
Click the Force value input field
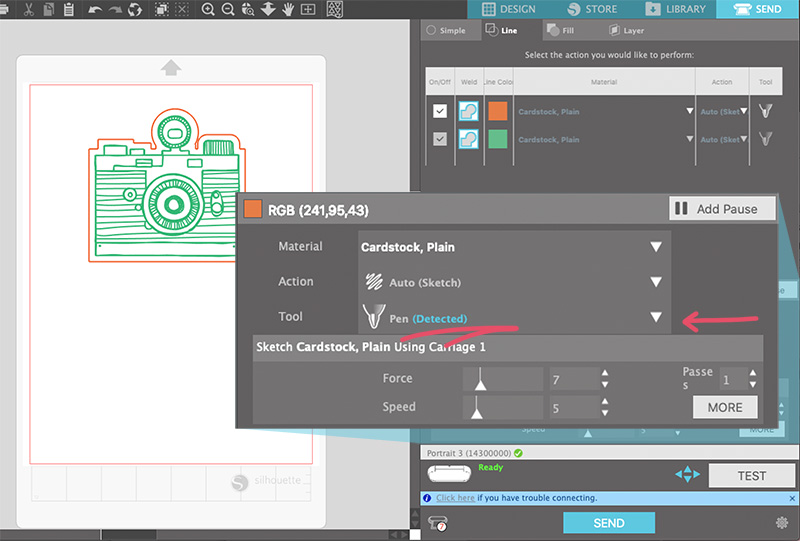[x=573, y=379]
